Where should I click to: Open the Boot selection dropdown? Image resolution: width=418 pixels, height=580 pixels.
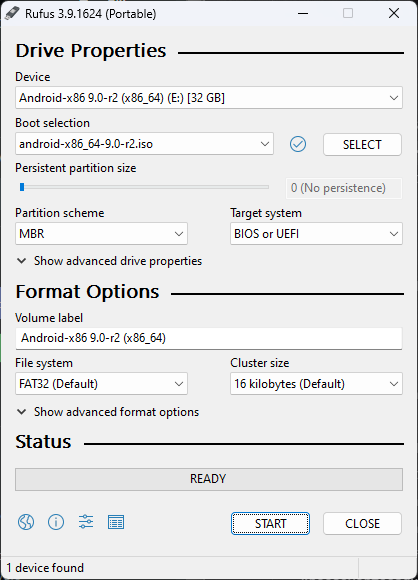(144, 144)
